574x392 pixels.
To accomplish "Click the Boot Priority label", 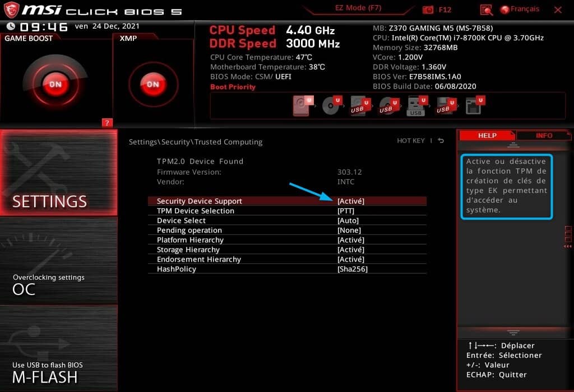I will pyautogui.click(x=233, y=87).
